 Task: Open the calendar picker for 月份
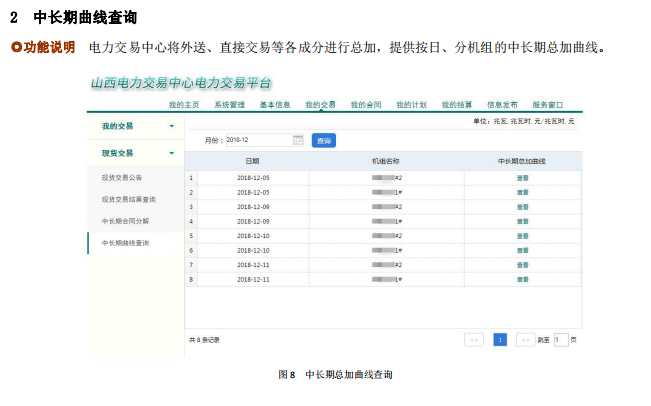point(298,140)
